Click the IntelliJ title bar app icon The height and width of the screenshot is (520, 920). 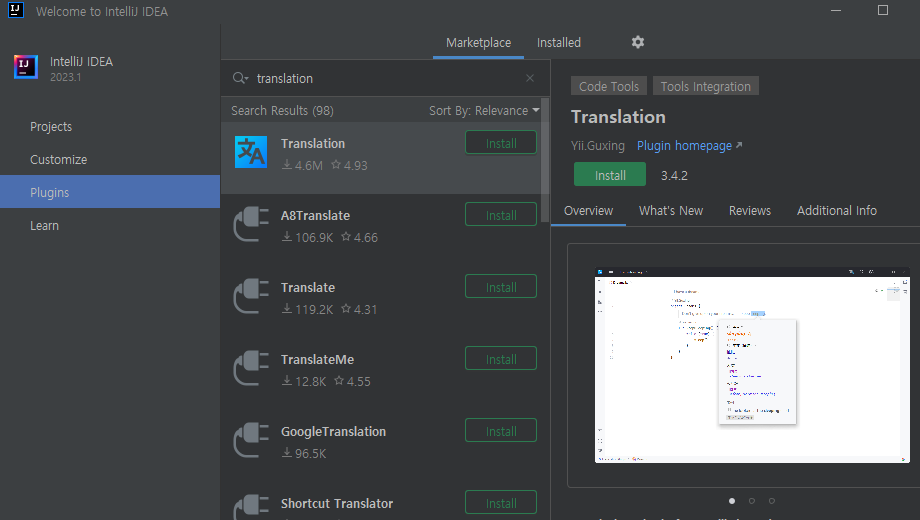tap(16, 10)
